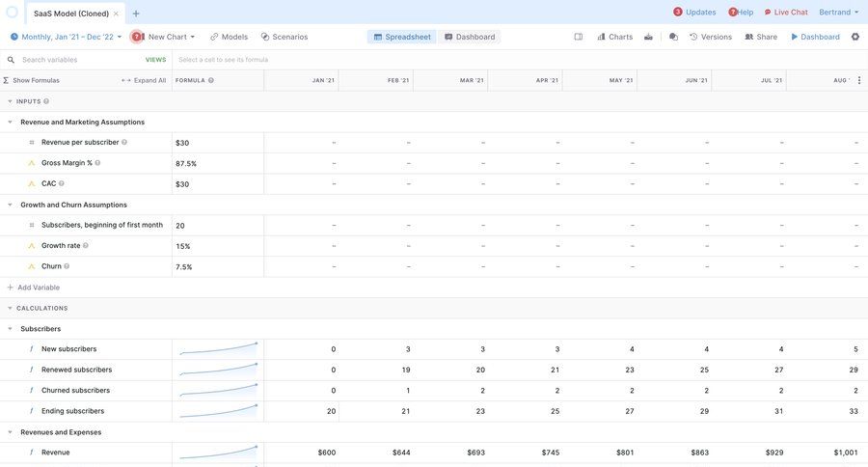
Task: Click the warning icon beside Gross Margin %
Action: point(32,163)
